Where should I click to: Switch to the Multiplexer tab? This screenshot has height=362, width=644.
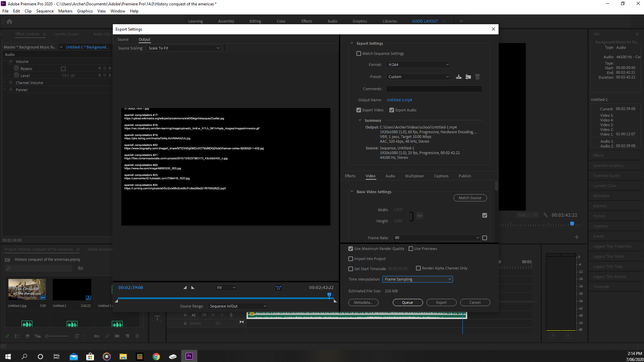415,176
